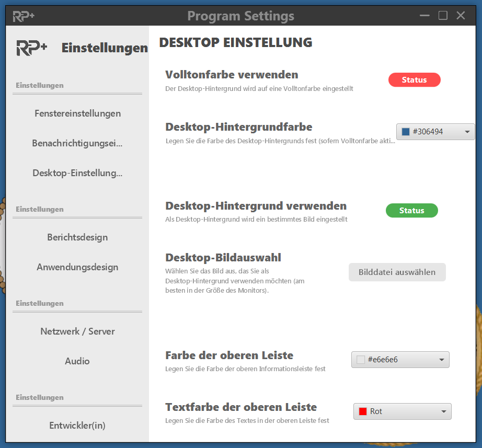Screen dimensions: 482x448
Task: Open Netzwerk / Server settings
Action: (x=77, y=331)
